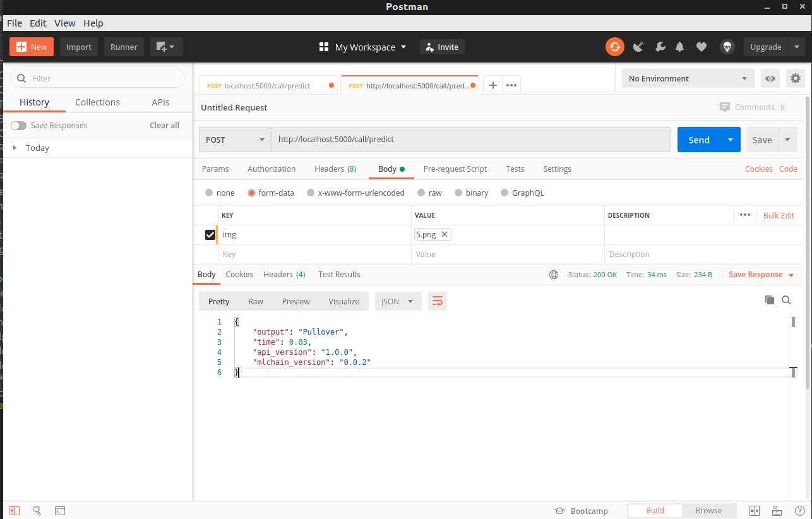Open the settings wrench icon
Screen dimensions: 812x519
[660, 47]
